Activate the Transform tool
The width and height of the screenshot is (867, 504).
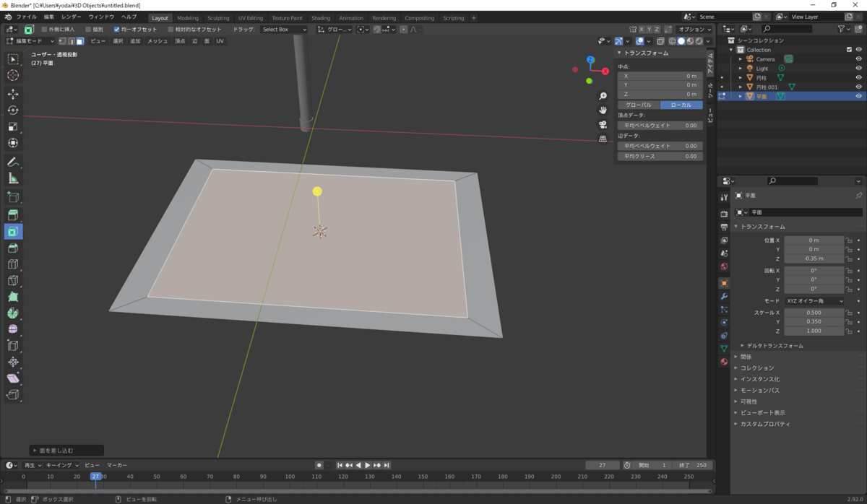coord(13,143)
